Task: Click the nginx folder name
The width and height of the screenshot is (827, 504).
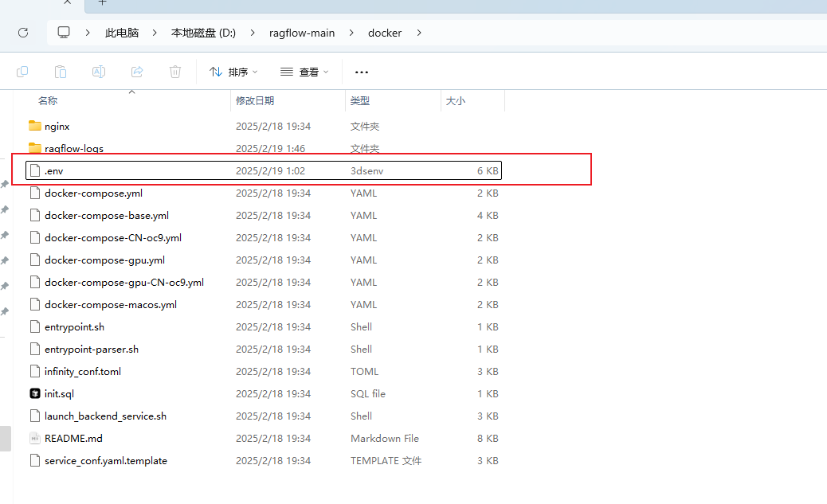Action: pos(57,127)
